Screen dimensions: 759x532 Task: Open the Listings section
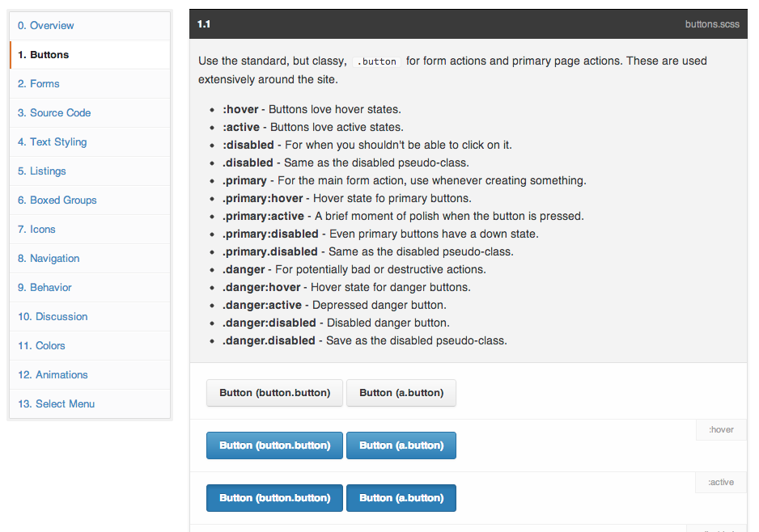[x=42, y=171]
